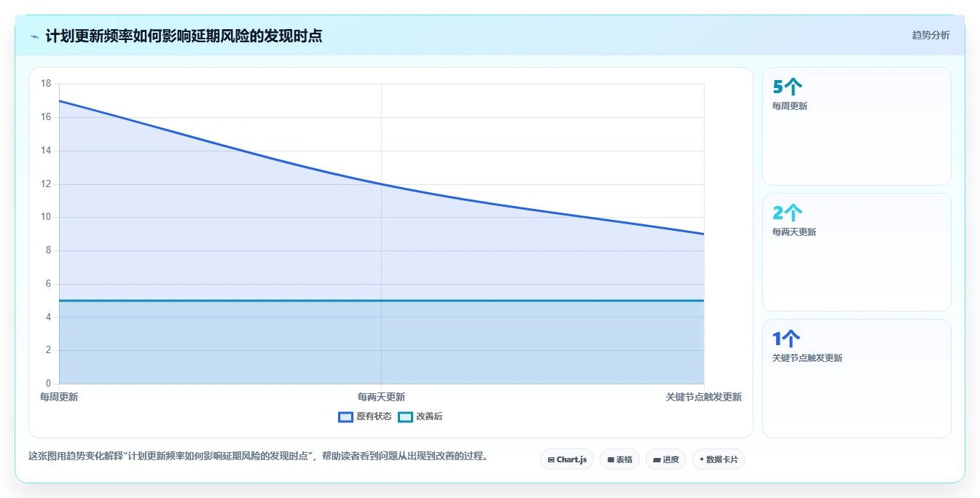This screenshot has width=980, height=498.
Task: Click the 进度 tag pill
Action: click(x=666, y=459)
